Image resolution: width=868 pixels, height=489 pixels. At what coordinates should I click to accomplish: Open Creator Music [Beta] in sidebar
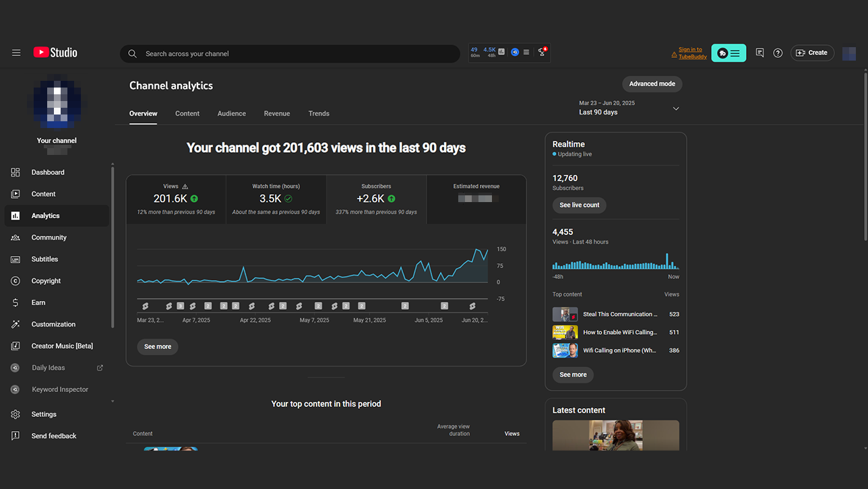coord(57,346)
